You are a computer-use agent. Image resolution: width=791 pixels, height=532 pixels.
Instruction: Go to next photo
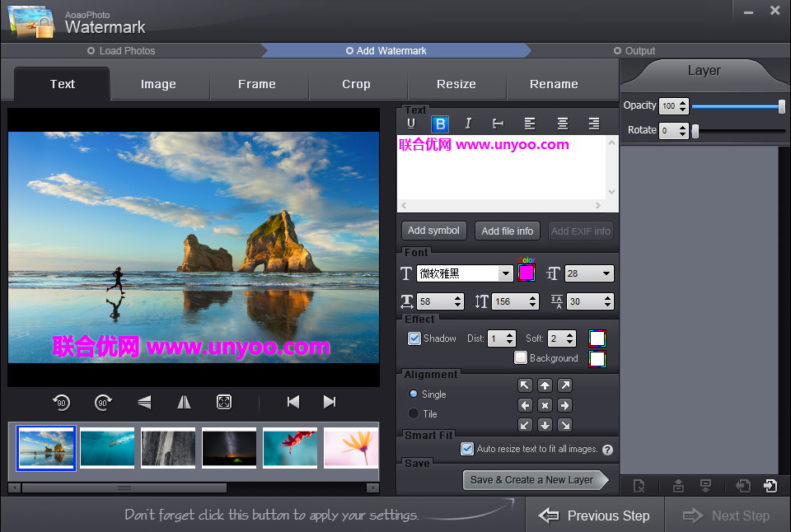330,402
